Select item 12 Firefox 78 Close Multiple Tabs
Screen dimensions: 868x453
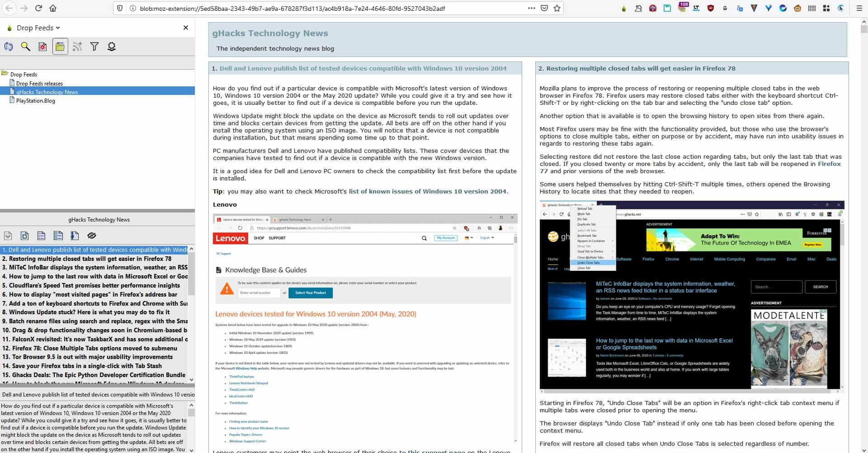point(94,348)
